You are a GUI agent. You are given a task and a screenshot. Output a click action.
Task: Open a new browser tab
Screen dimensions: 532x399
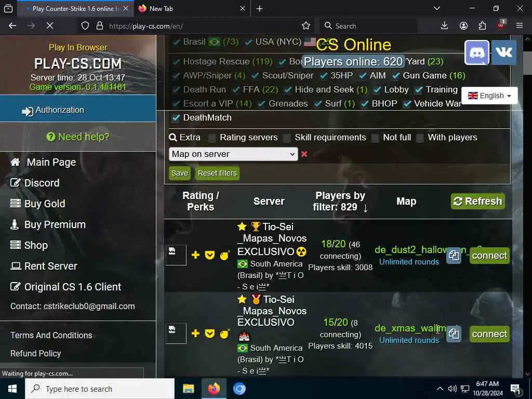point(260,9)
